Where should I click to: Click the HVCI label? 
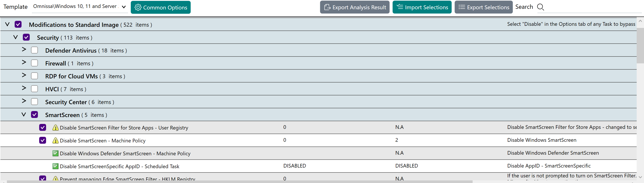pos(52,89)
